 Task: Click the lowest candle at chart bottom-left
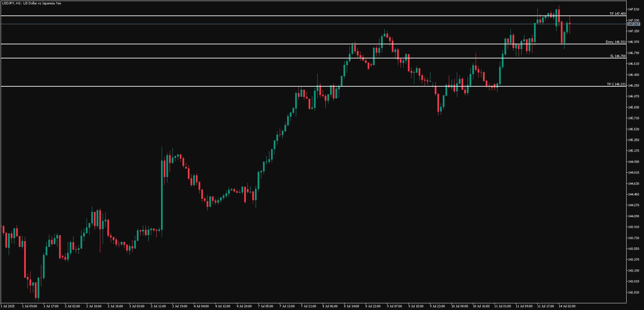coord(36,291)
